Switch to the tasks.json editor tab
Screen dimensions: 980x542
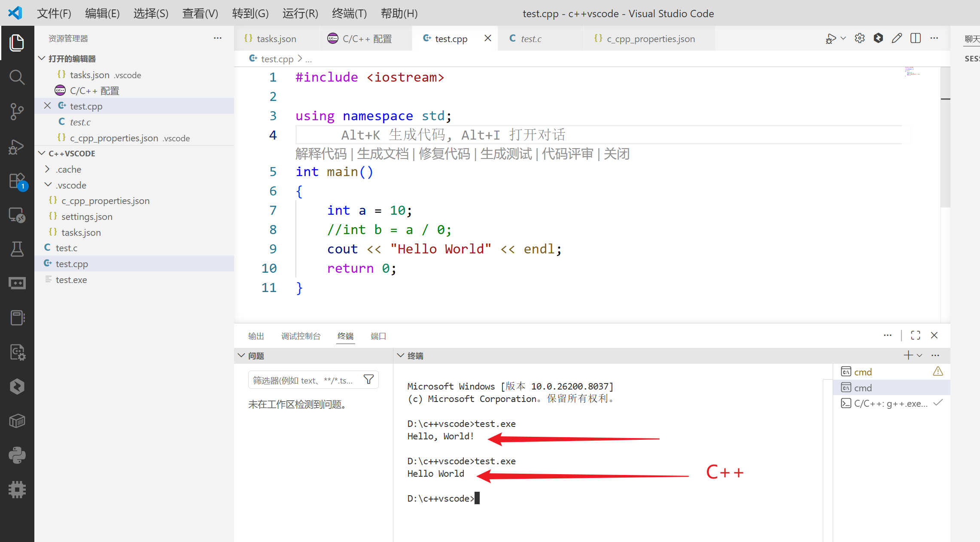click(x=277, y=39)
